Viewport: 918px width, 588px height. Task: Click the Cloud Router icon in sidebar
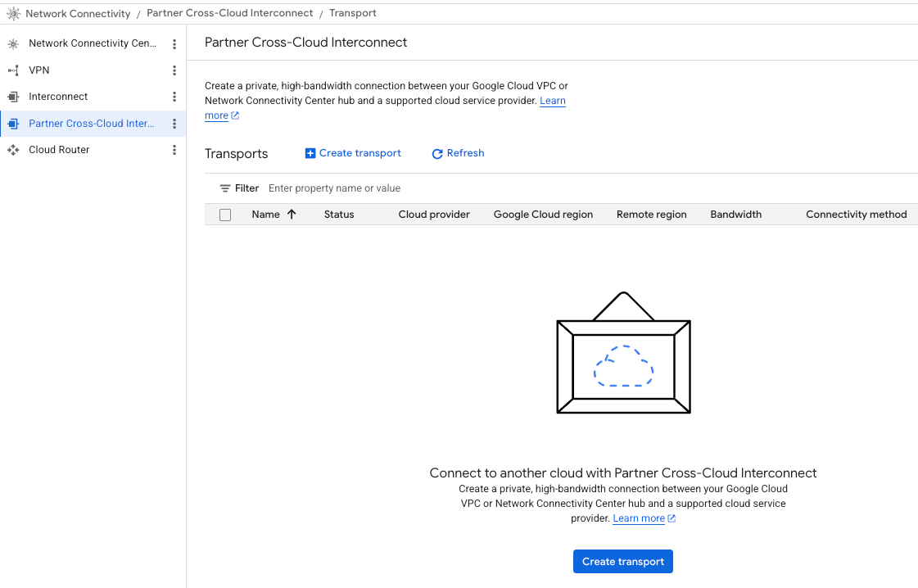(13, 150)
